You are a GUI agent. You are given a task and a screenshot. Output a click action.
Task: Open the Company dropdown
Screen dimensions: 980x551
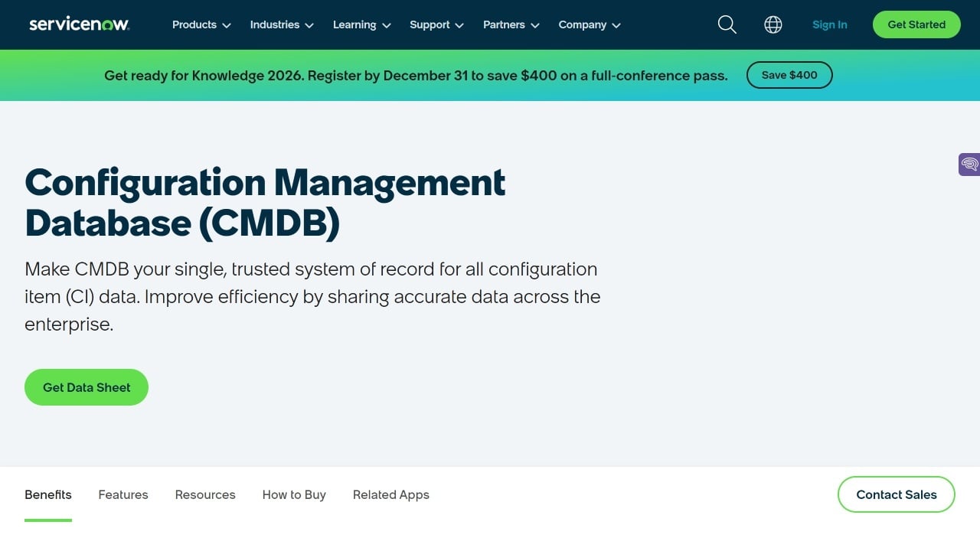tap(588, 24)
